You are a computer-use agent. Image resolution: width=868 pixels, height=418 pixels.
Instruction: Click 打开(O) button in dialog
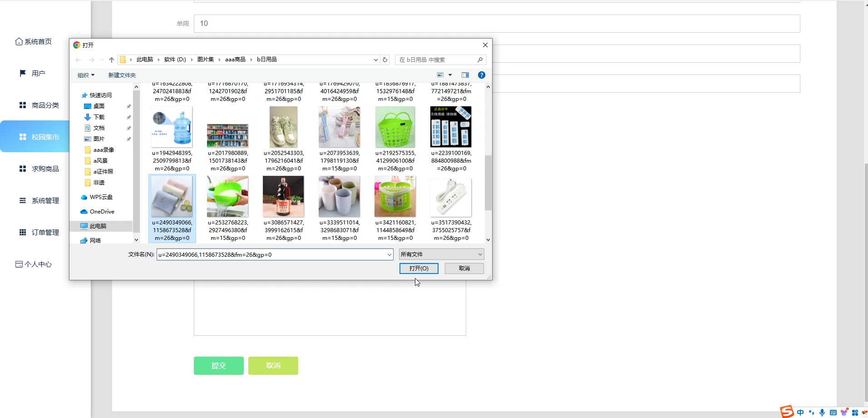(x=419, y=269)
